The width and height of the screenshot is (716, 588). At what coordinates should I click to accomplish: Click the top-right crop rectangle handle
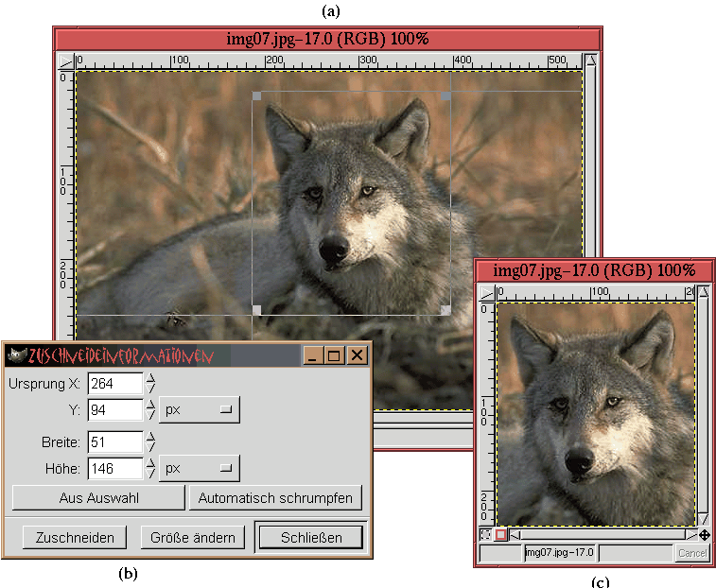(x=445, y=96)
